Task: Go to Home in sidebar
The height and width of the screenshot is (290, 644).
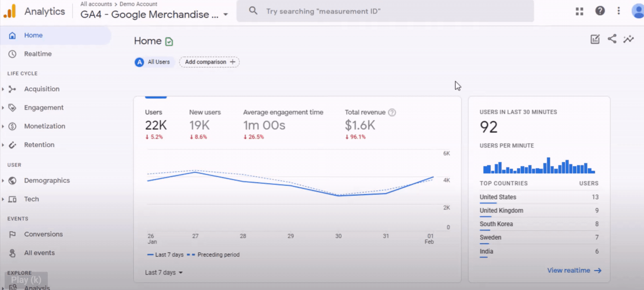Action: coord(56,35)
